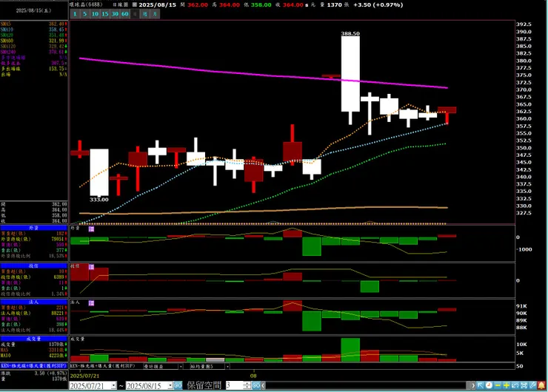Click the blue volume panel header
The height and width of the screenshot is (392, 548).
click(x=34, y=339)
